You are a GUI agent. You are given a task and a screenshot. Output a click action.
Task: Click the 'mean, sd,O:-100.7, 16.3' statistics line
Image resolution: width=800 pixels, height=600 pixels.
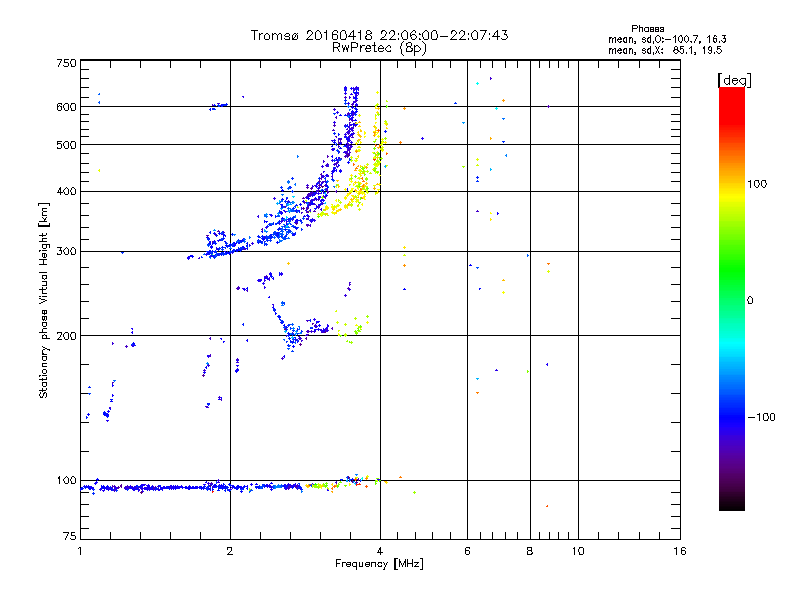tap(667, 39)
